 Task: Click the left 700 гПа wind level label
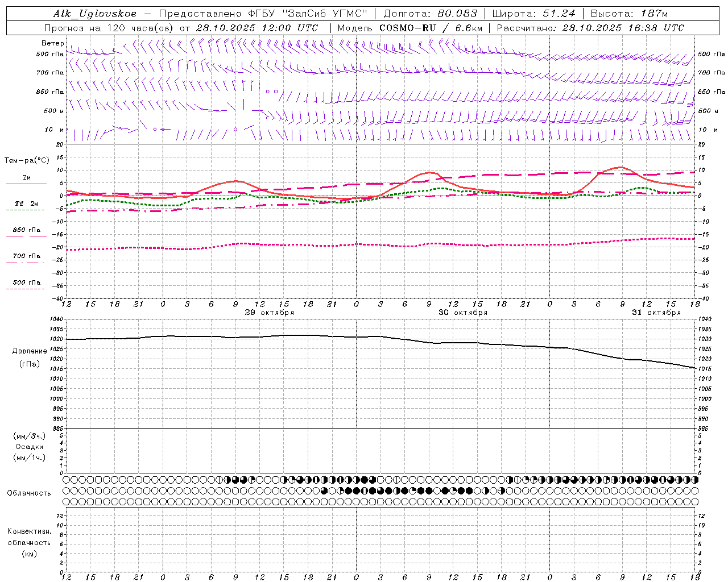click(x=50, y=73)
